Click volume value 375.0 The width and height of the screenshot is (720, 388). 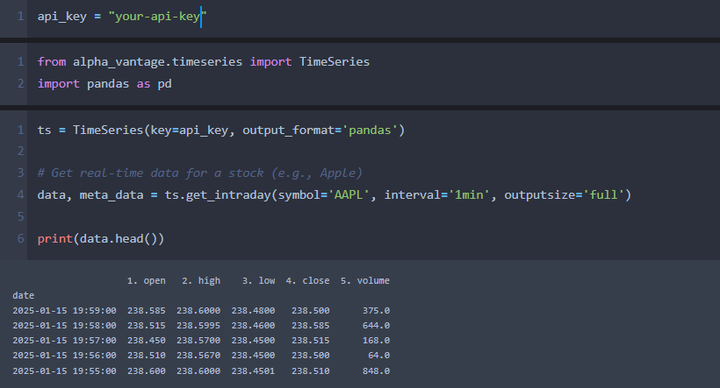coord(376,311)
